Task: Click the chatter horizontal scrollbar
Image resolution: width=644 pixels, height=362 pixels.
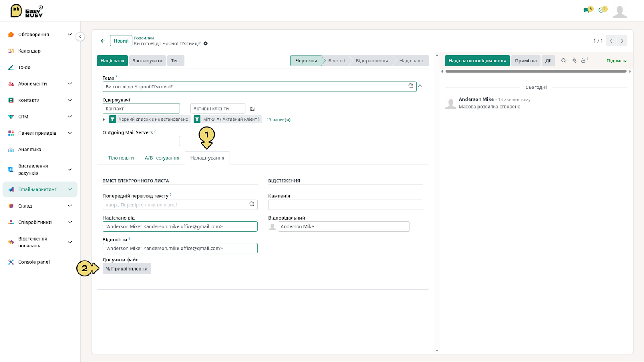Action: tap(536, 71)
